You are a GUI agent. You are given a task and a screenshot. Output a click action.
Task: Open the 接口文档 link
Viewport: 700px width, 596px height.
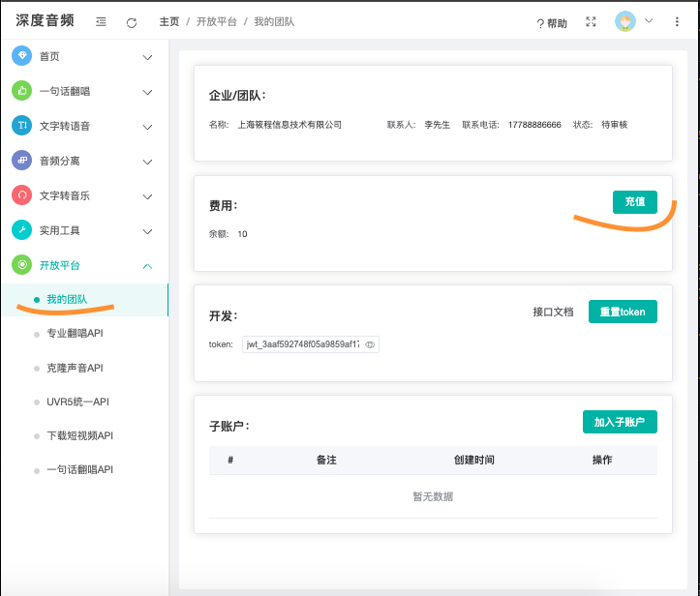(553, 312)
